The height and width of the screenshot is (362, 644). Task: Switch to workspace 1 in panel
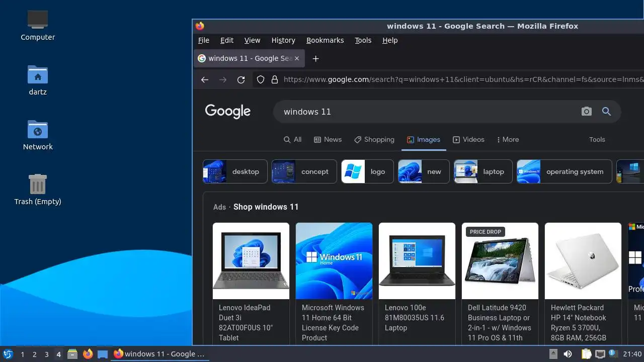pyautogui.click(x=22, y=354)
